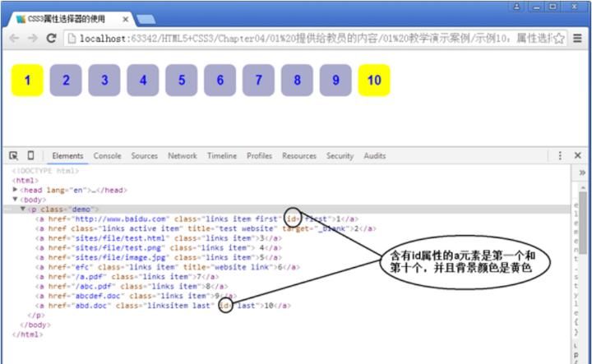Image resolution: width=592 pixels, height=364 pixels.
Task: Toggle device mode in DevTools
Action: (30, 155)
